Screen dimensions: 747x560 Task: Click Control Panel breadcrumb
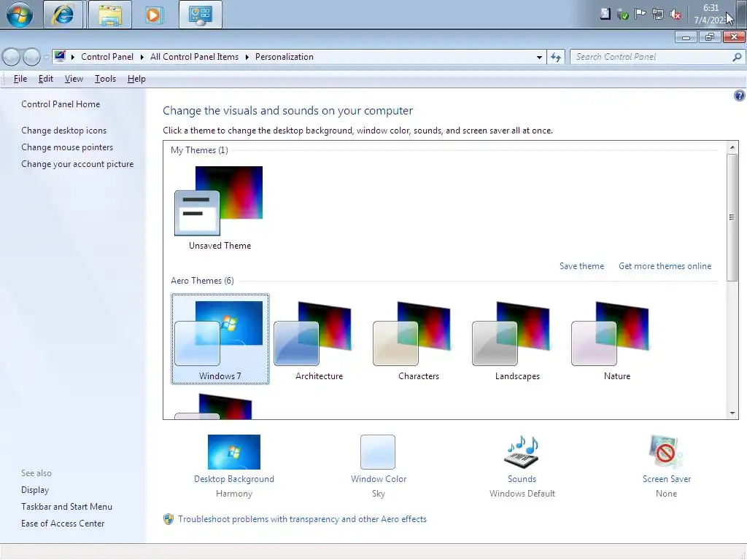tap(107, 57)
